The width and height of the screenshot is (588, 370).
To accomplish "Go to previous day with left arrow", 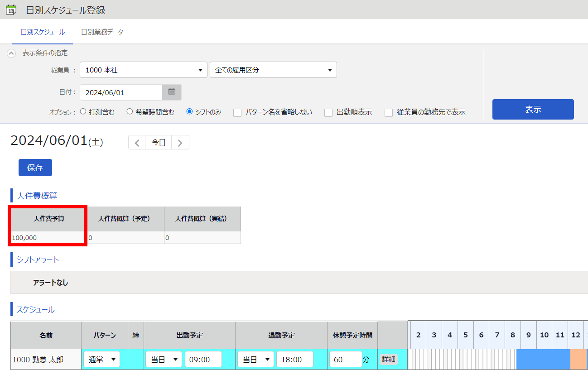I will click(x=137, y=142).
